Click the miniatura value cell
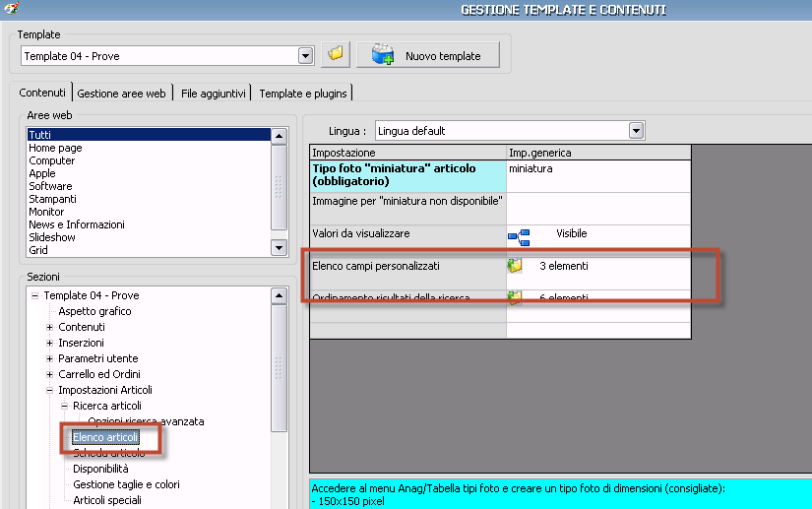This screenshot has height=509, width=812. (598, 176)
